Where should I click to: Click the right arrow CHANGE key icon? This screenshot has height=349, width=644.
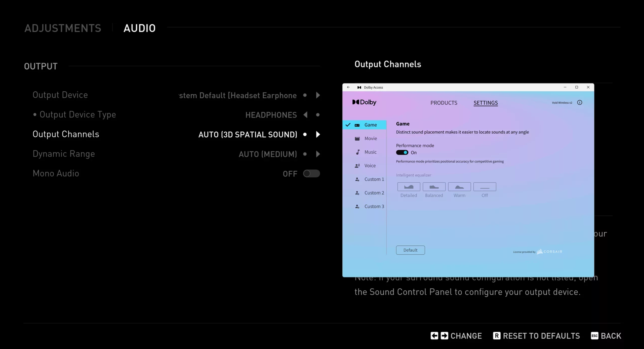pos(445,336)
